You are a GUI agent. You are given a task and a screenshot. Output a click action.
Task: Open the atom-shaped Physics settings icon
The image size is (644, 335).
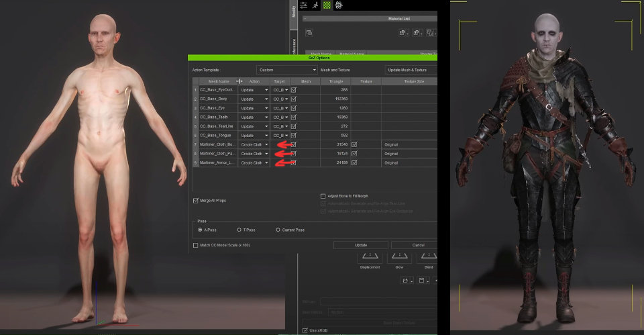[338, 5]
